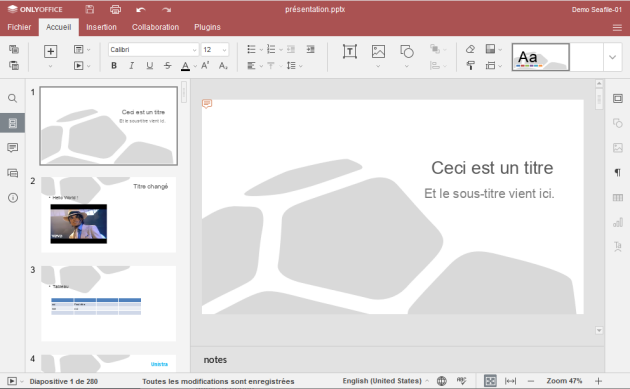The width and height of the screenshot is (630, 389).
Task: Click the Clear style eraser icon
Action: 470,49
